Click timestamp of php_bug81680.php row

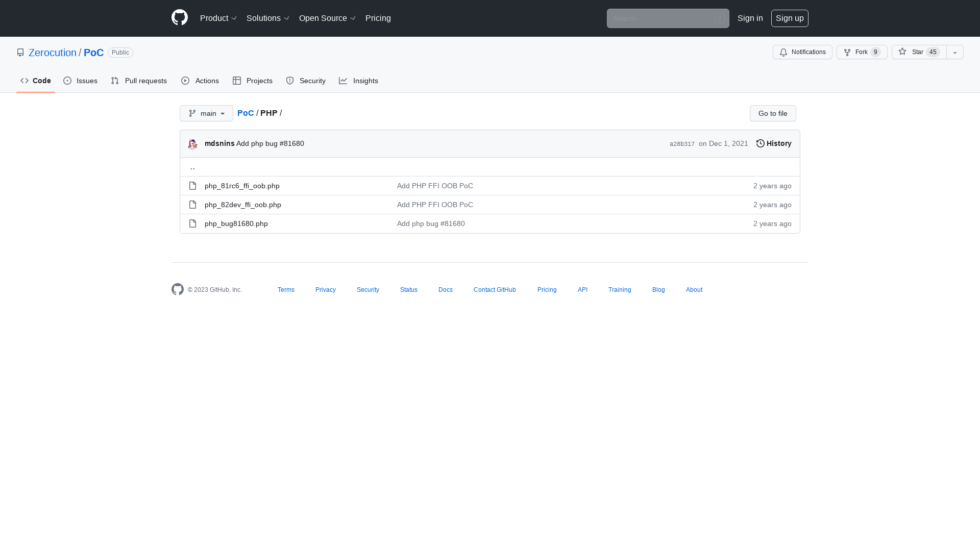[772, 223]
